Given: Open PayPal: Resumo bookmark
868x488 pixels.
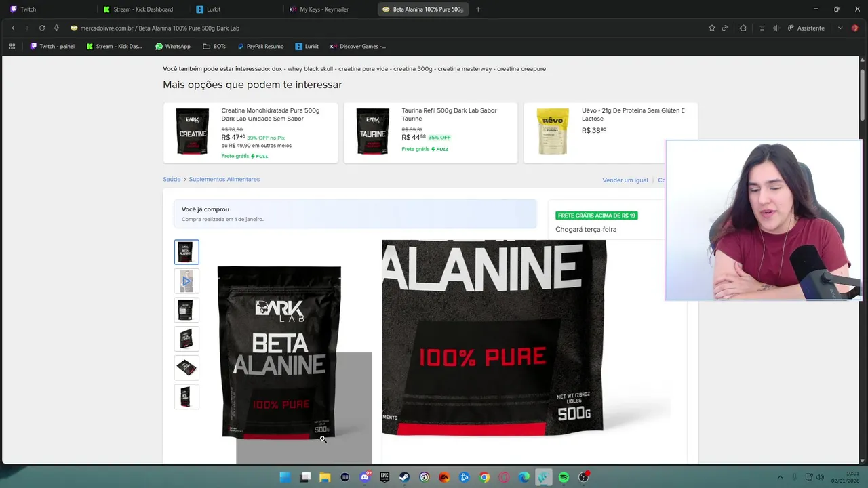Looking at the screenshot, I should pos(260,47).
